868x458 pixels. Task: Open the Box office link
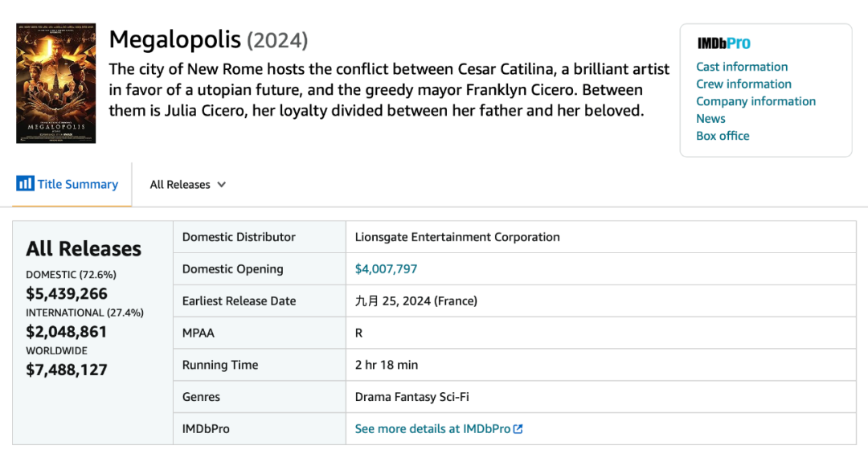point(723,136)
